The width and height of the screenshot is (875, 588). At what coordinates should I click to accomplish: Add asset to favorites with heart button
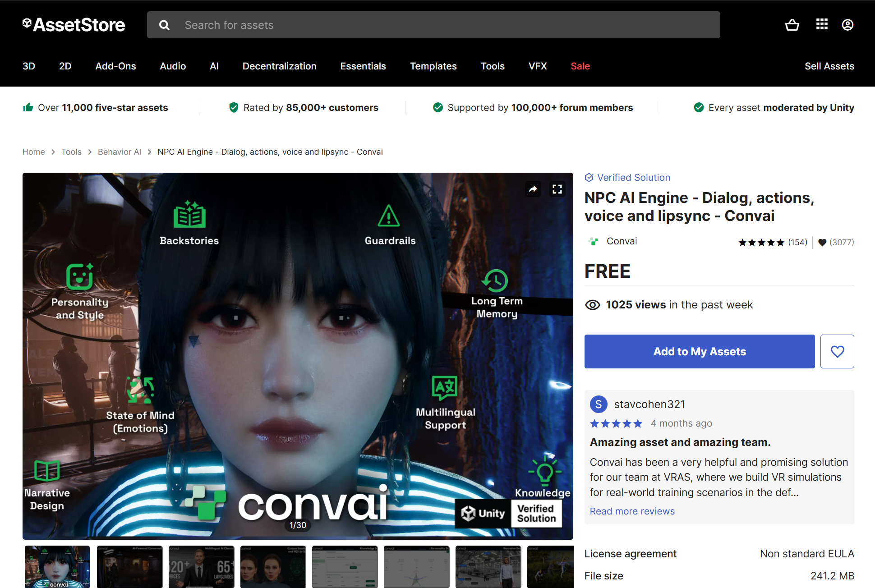point(837,351)
